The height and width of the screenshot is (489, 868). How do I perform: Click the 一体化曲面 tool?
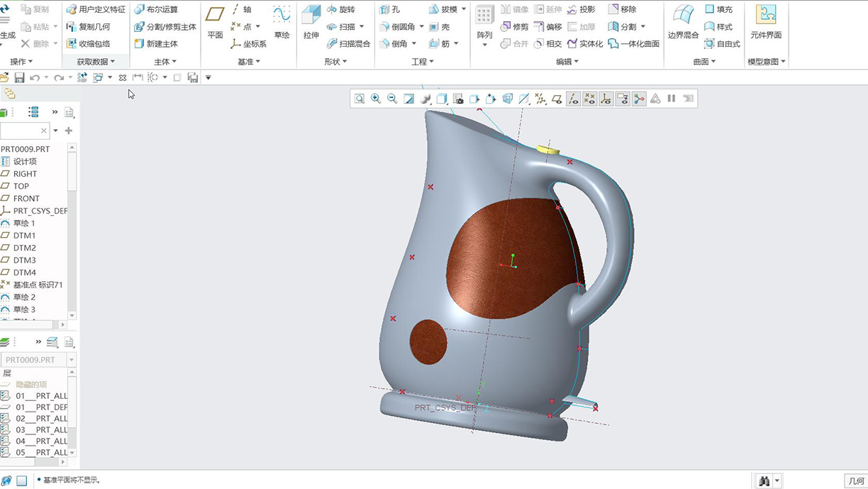633,44
